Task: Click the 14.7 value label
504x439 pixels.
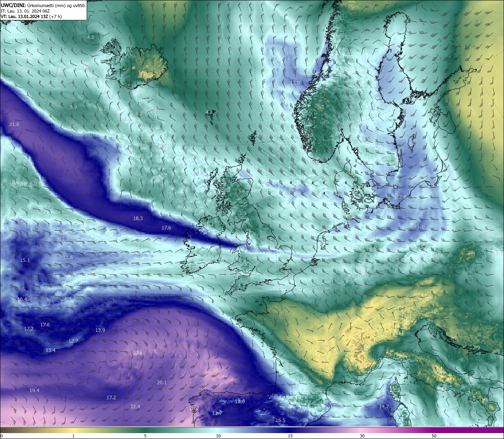Action: (x=384, y=407)
